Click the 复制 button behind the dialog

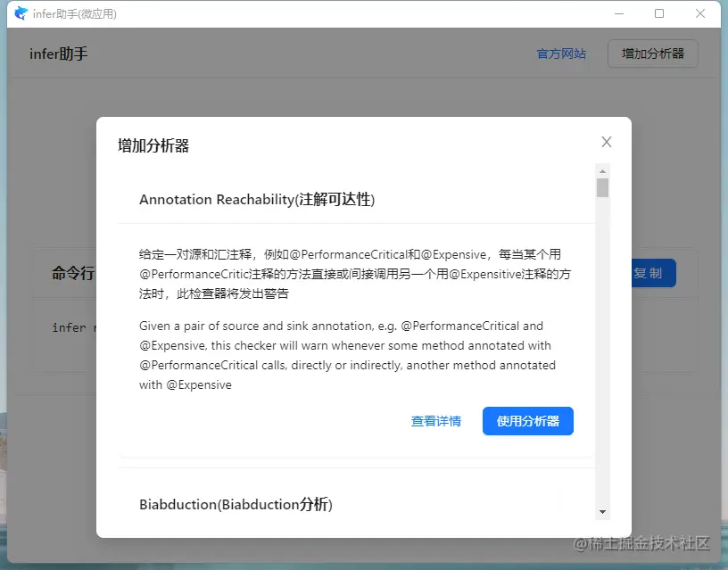654,273
